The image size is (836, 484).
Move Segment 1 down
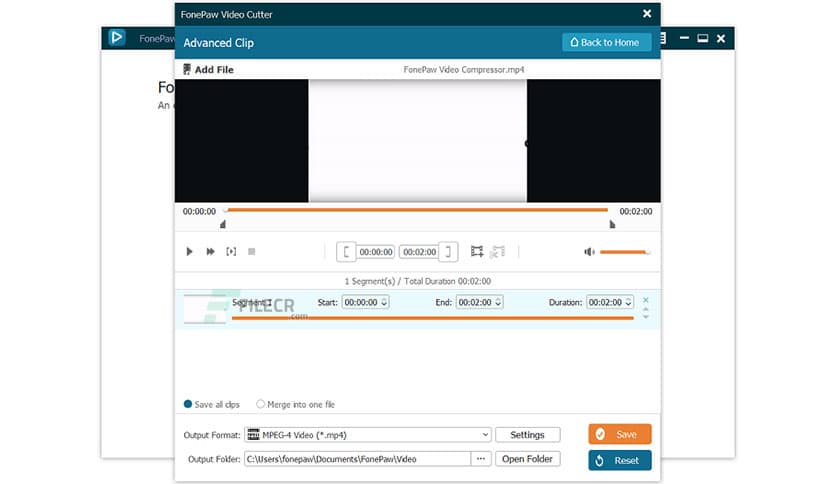(646, 317)
